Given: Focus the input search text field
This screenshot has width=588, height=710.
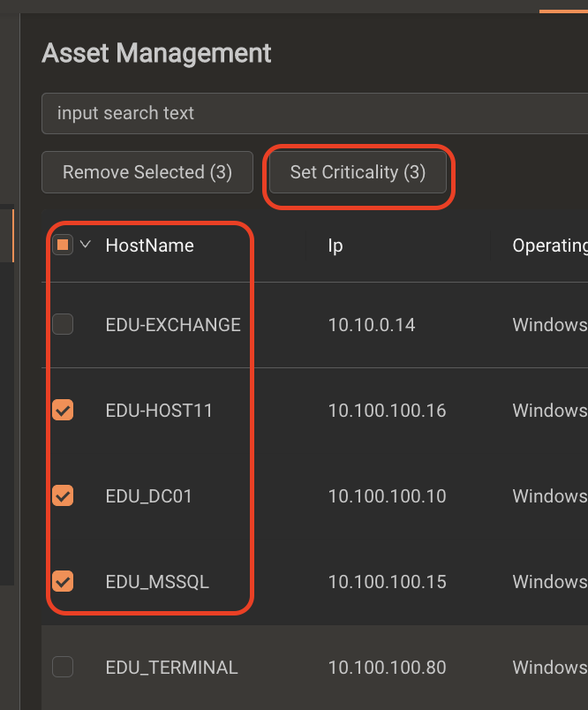Looking at the screenshot, I should [314, 113].
